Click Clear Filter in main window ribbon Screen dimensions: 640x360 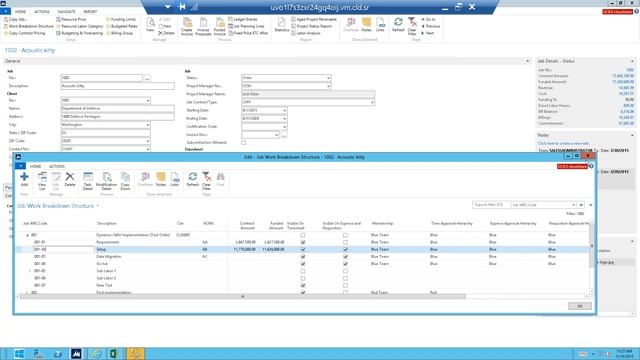[x=412, y=27]
